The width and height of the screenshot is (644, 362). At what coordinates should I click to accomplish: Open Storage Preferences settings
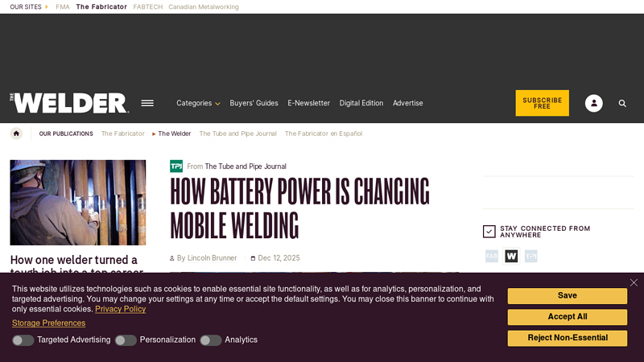[x=48, y=323]
